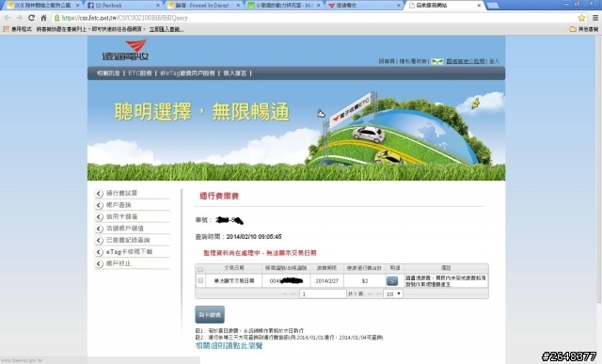Click the green padlock in the address bar

tap(56, 18)
